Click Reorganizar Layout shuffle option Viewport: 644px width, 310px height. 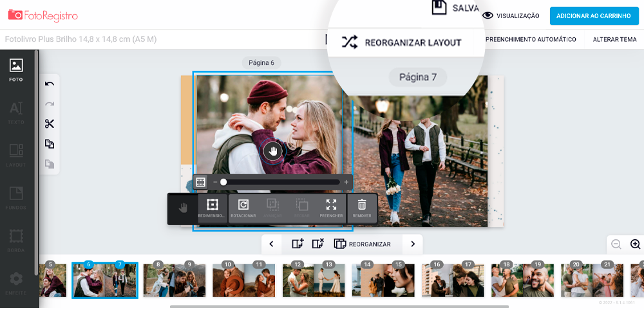[402, 42]
